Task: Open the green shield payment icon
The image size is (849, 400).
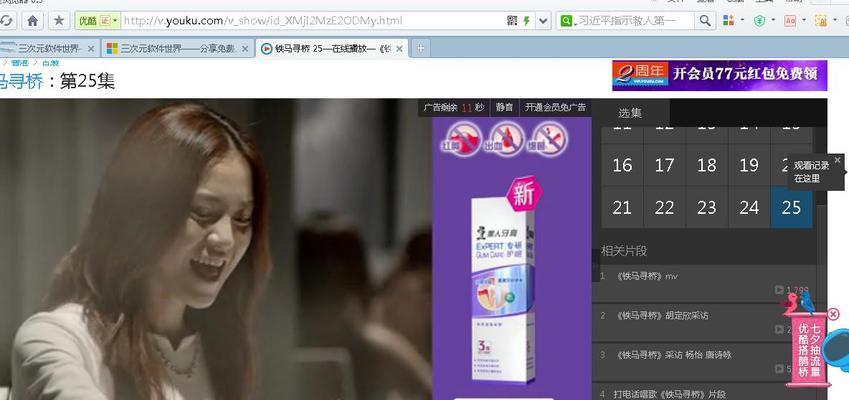Action: point(760,21)
